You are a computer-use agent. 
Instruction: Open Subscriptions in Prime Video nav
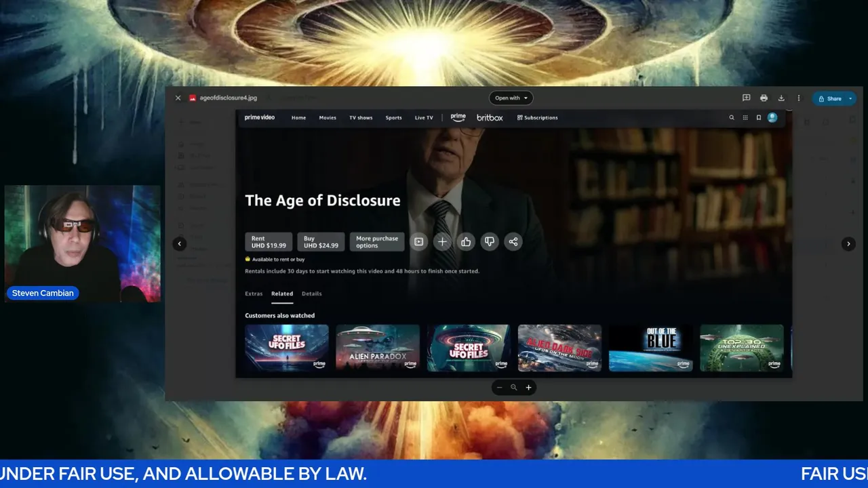point(537,118)
